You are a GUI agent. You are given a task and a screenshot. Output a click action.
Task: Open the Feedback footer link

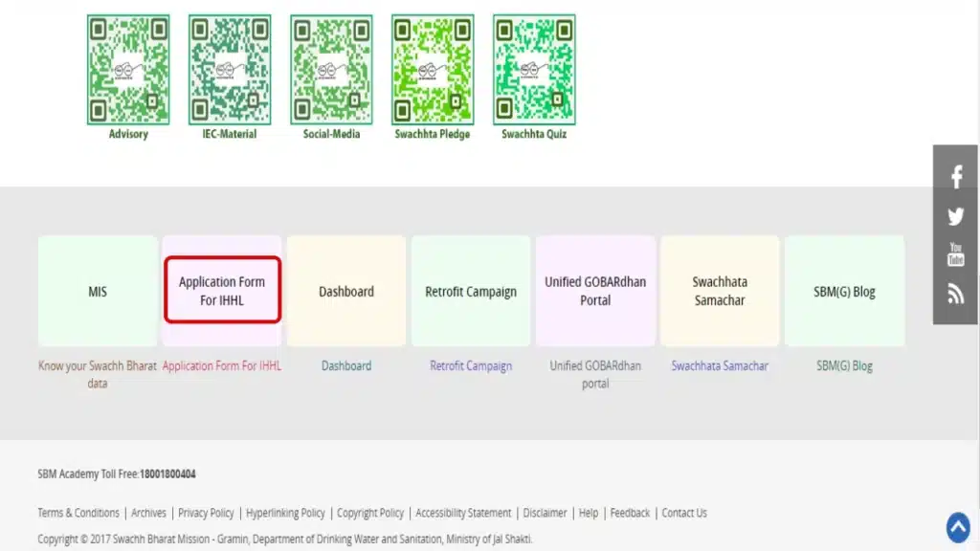click(630, 513)
